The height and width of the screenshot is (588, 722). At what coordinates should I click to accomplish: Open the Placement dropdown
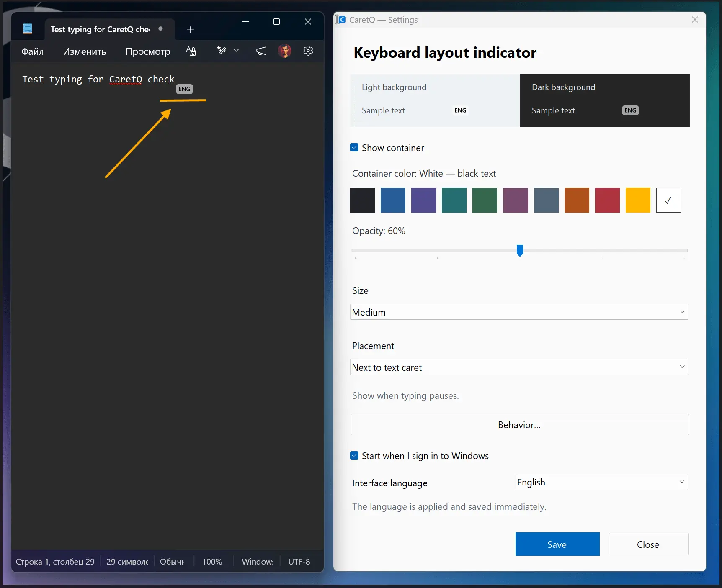519,367
